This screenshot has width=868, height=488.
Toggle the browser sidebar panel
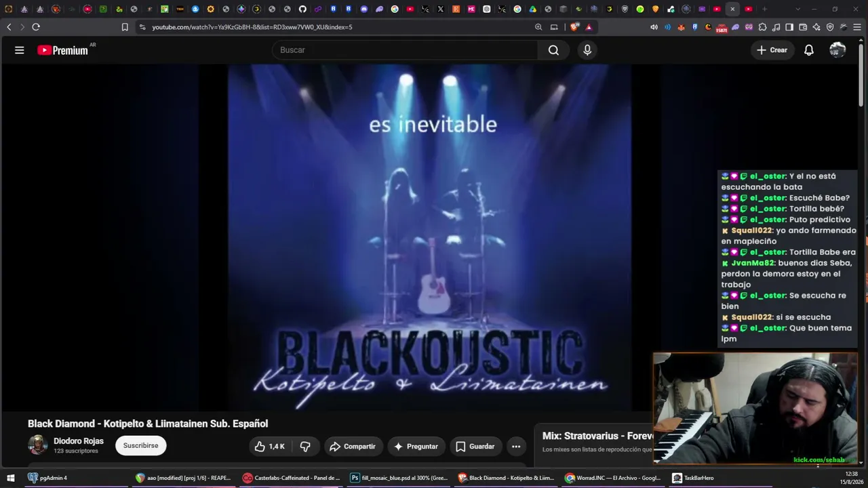789,27
